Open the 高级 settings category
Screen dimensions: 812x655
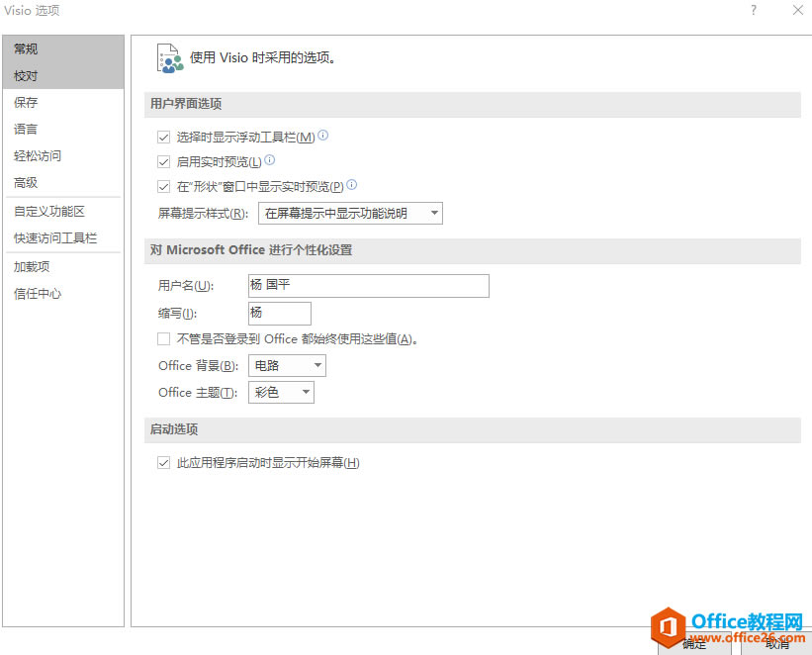63,182
